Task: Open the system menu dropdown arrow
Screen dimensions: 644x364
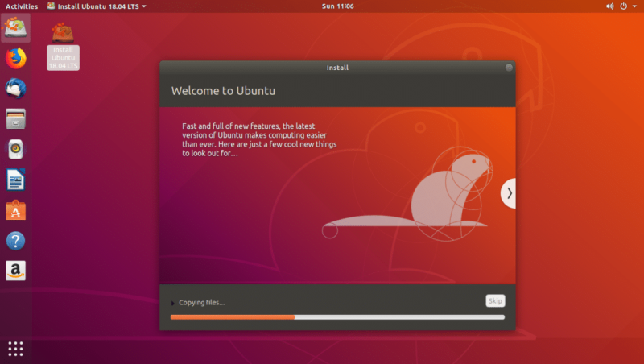Action: pyautogui.click(x=634, y=6)
